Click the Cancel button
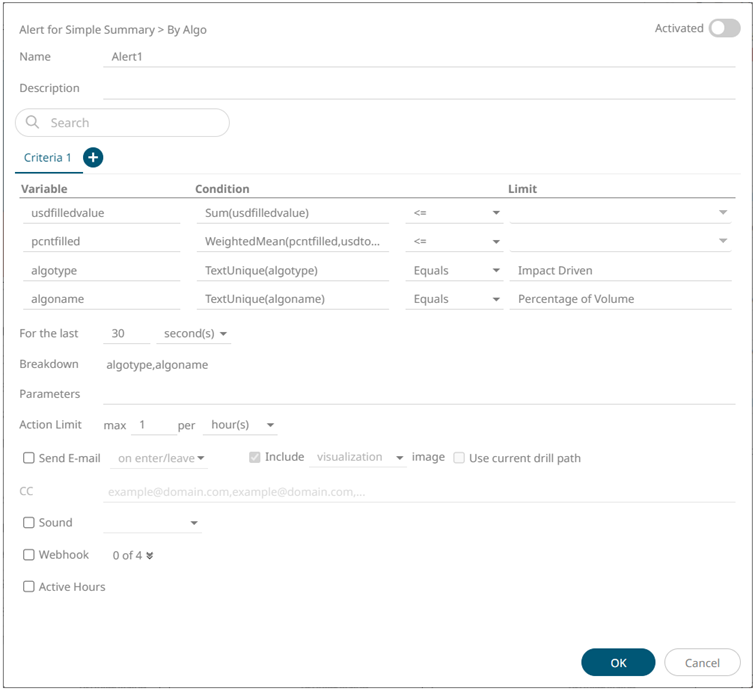This screenshot has height=691, width=755. 702,662
